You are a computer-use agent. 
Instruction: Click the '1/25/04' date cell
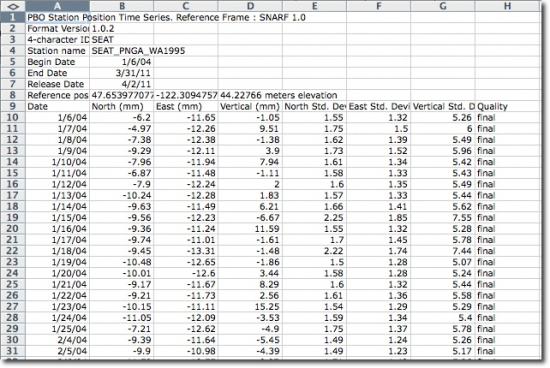click(58, 329)
